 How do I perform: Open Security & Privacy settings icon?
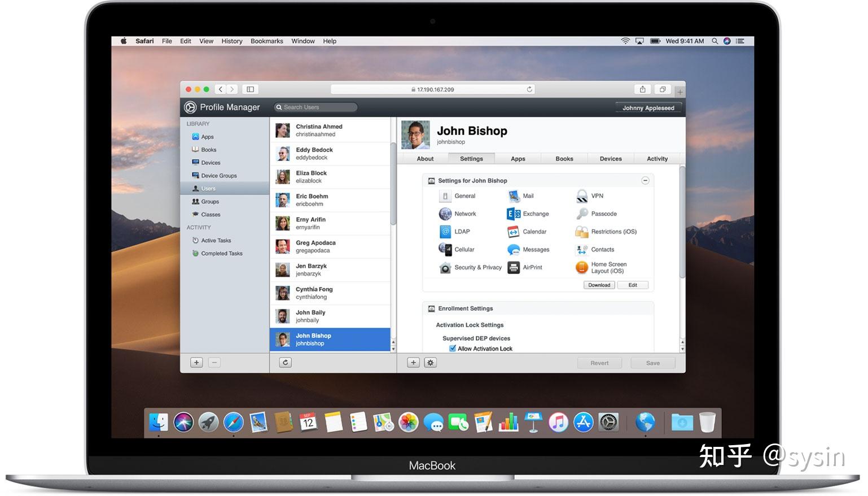[445, 268]
